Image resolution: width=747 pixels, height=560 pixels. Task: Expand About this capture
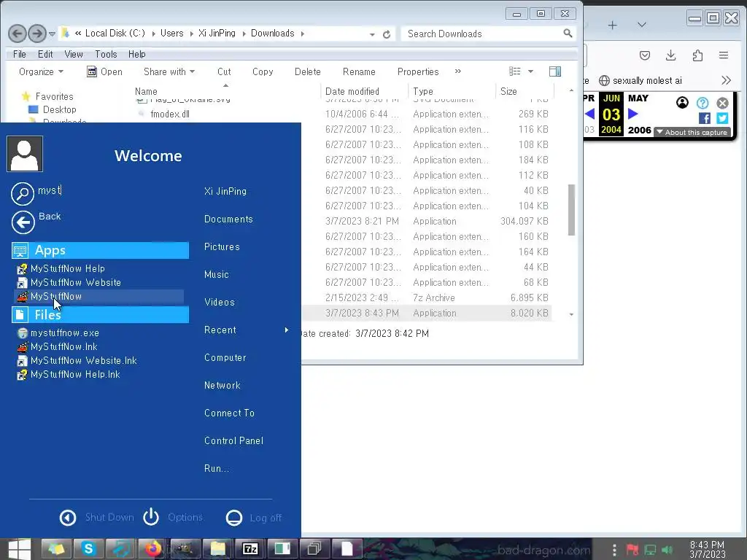click(692, 133)
